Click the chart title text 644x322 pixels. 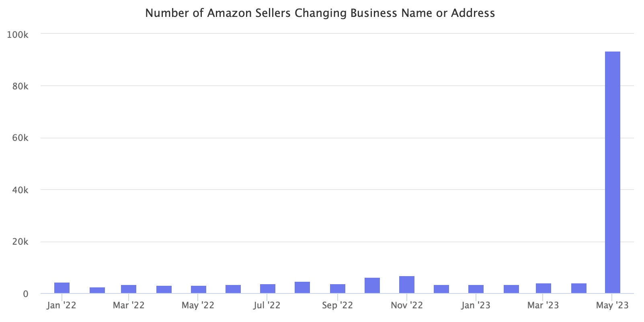coord(320,13)
